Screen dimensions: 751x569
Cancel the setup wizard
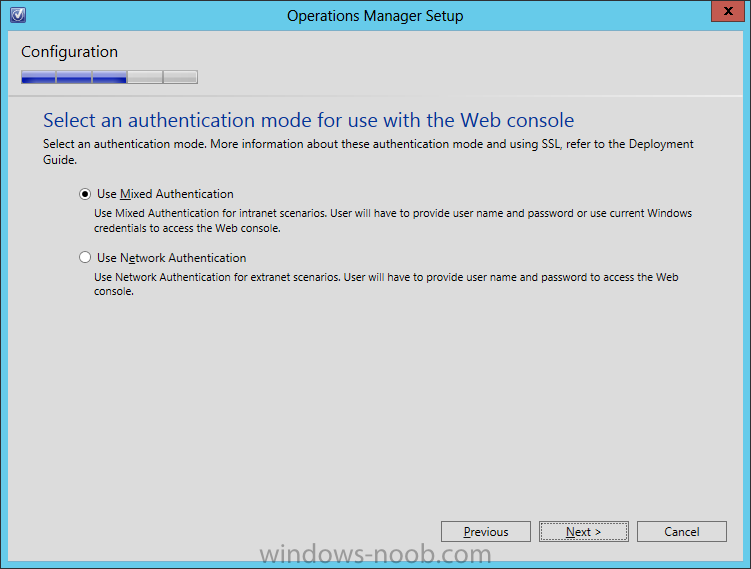tap(682, 532)
